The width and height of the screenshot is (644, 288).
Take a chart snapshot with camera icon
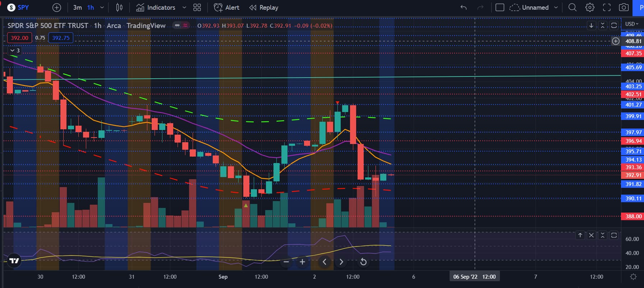624,7
